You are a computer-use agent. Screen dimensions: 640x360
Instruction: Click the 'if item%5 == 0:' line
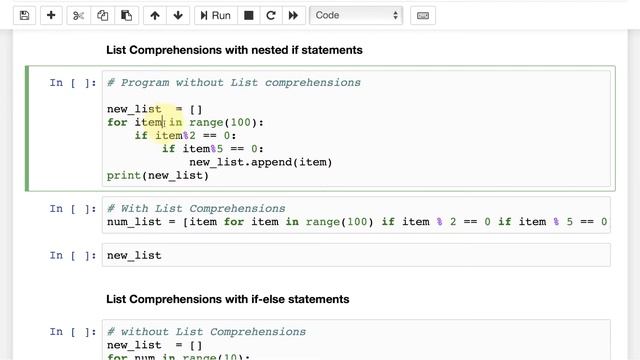(213, 149)
